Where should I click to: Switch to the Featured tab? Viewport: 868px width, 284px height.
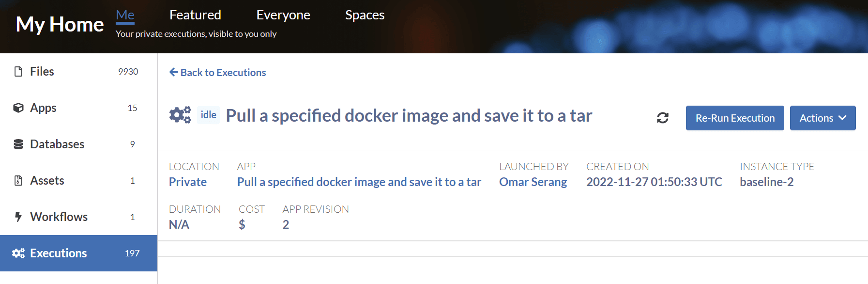(x=195, y=15)
